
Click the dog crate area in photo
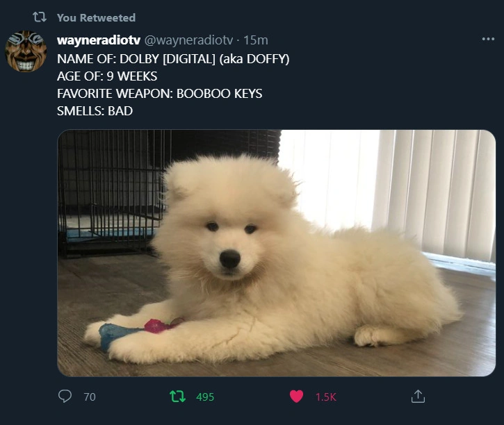[x=109, y=192]
